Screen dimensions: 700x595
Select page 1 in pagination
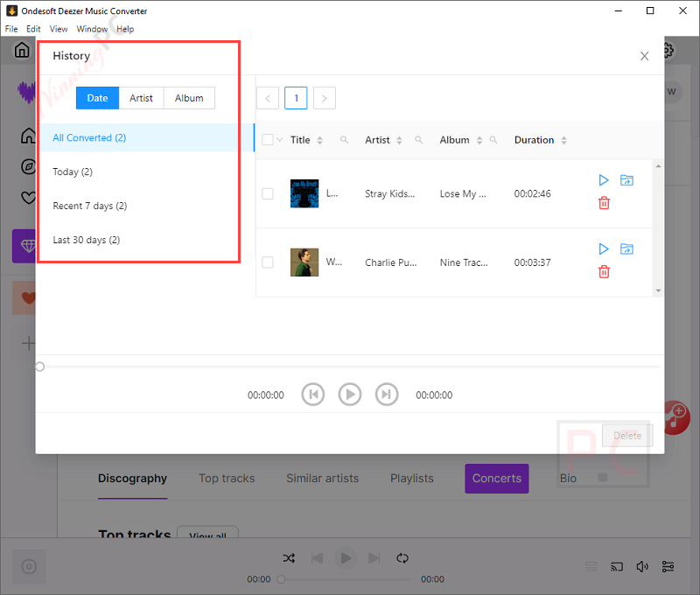(296, 98)
